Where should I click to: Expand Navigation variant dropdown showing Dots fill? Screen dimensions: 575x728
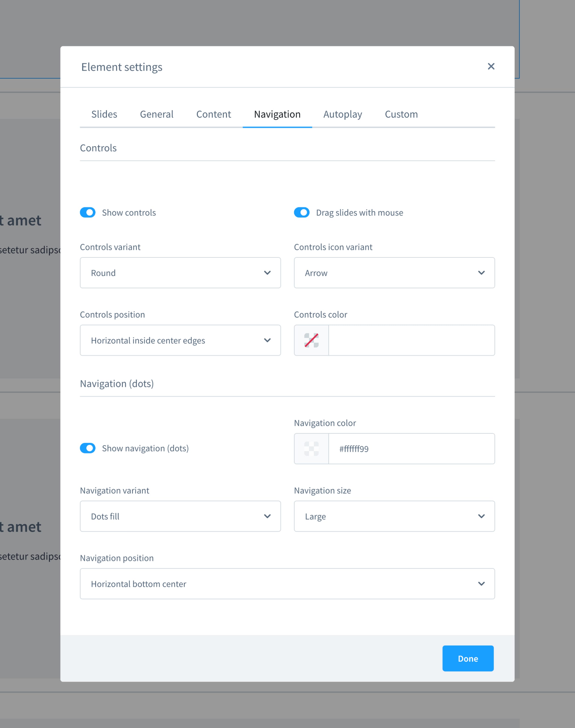pyautogui.click(x=180, y=516)
